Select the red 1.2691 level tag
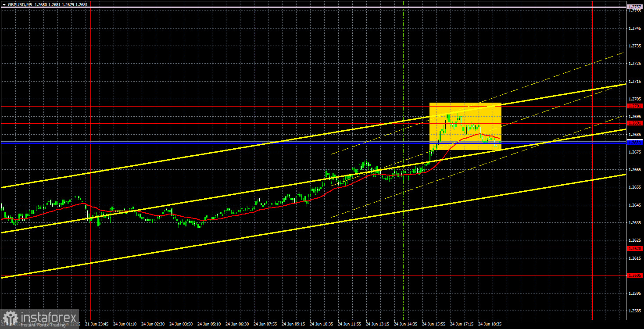 pyautogui.click(x=635, y=123)
